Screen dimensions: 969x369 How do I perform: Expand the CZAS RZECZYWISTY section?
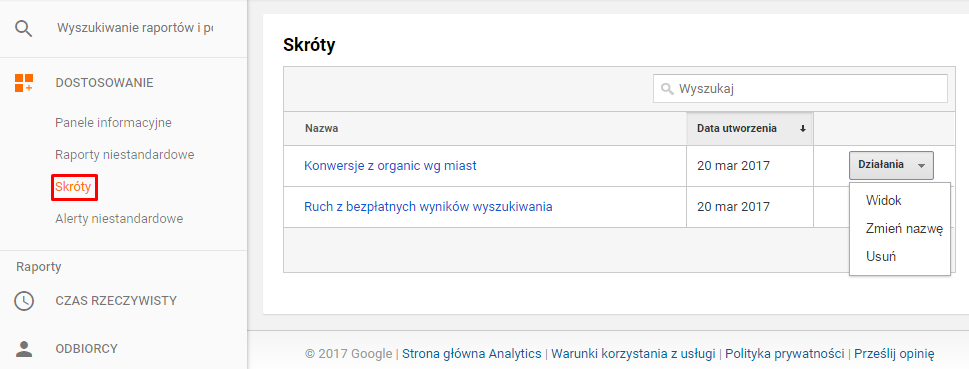point(116,301)
